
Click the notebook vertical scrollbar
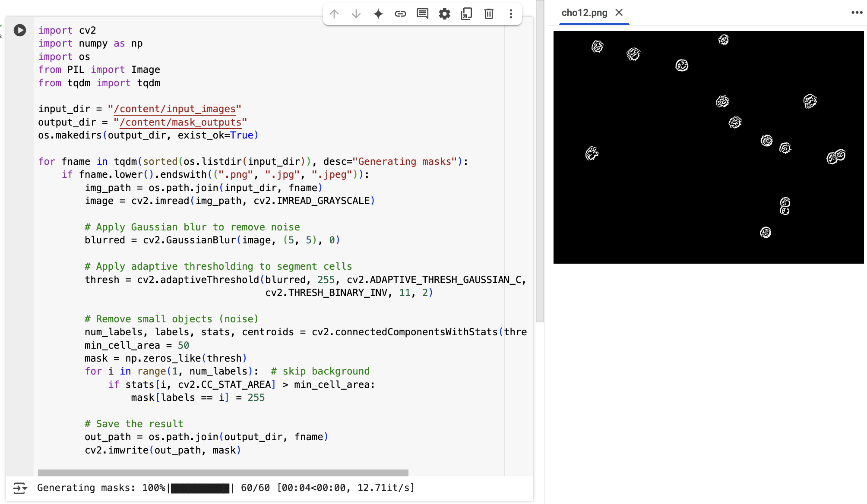[x=540, y=161]
